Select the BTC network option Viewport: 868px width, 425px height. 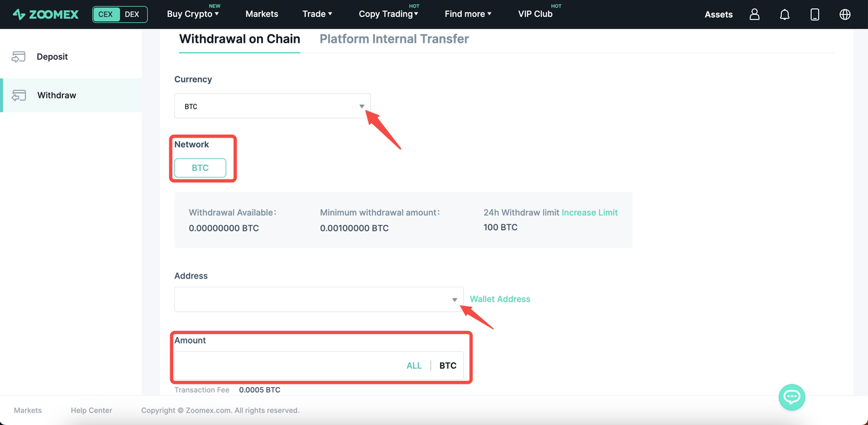coord(200,168)
